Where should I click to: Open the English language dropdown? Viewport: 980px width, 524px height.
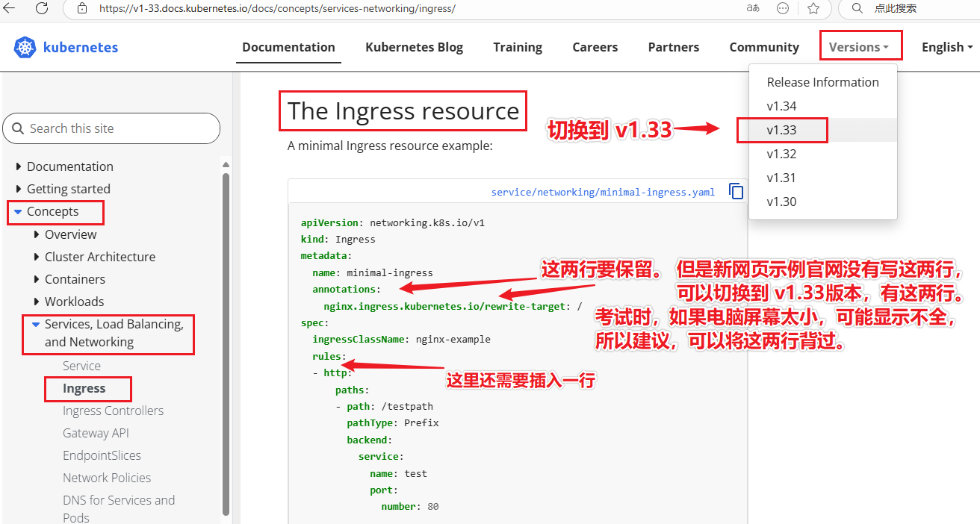tap(946, 46)
